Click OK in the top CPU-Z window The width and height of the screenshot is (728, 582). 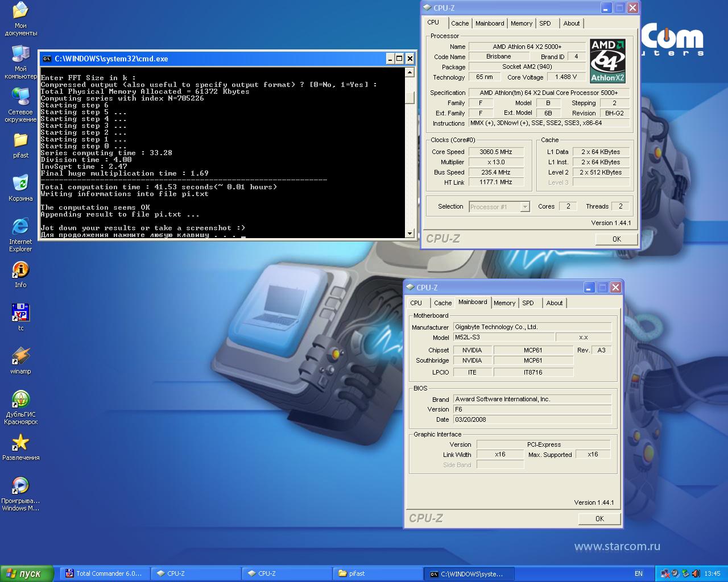617,239
